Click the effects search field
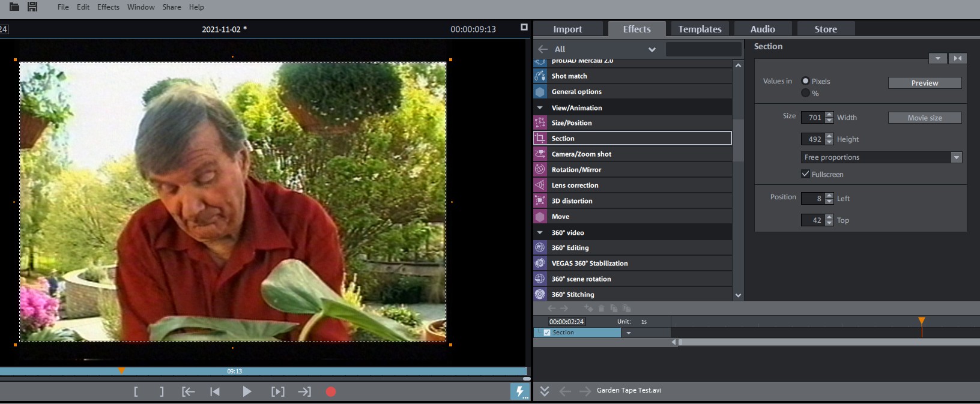980x404 pixels. tap(703, 49)
